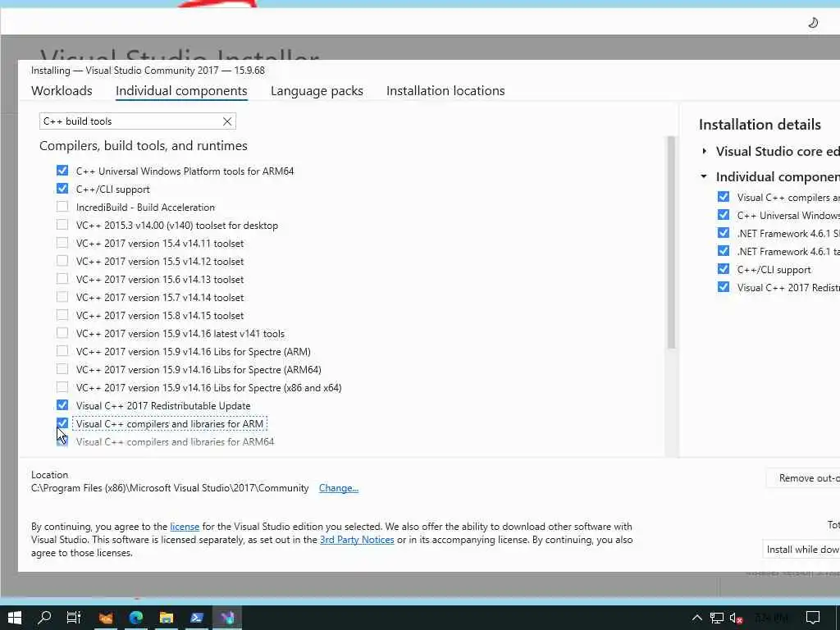Image resolution: width=840 pixels, height=630 pixels.
Task: Check VC++ 2017 version 15.9 v14.16 latest v141 tools
Action: [62, 333]
